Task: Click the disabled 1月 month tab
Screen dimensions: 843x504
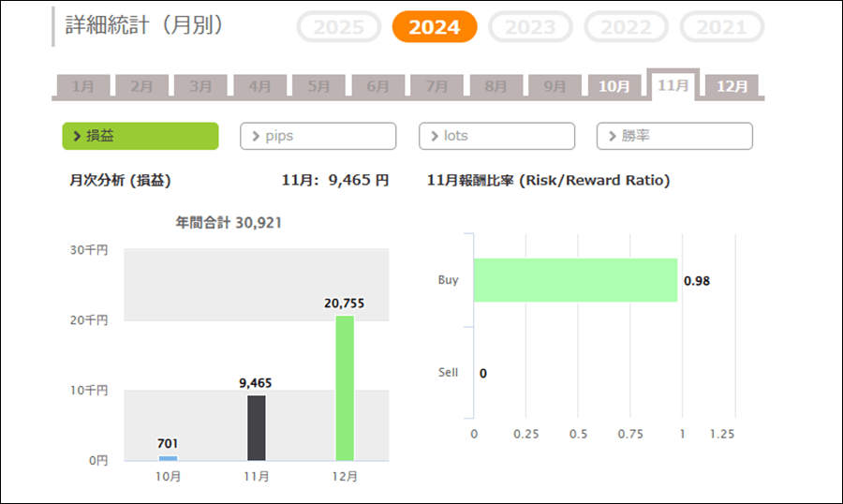Action: click(83, 86)
